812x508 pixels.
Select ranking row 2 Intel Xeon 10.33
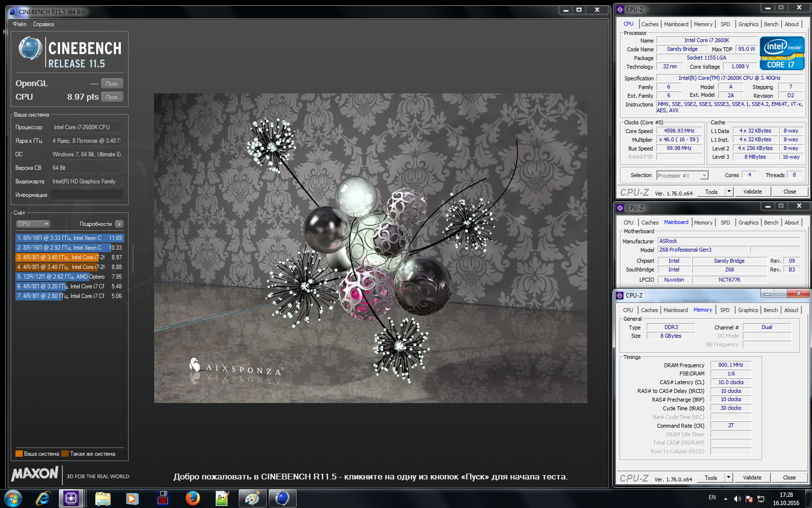point(70,248)
